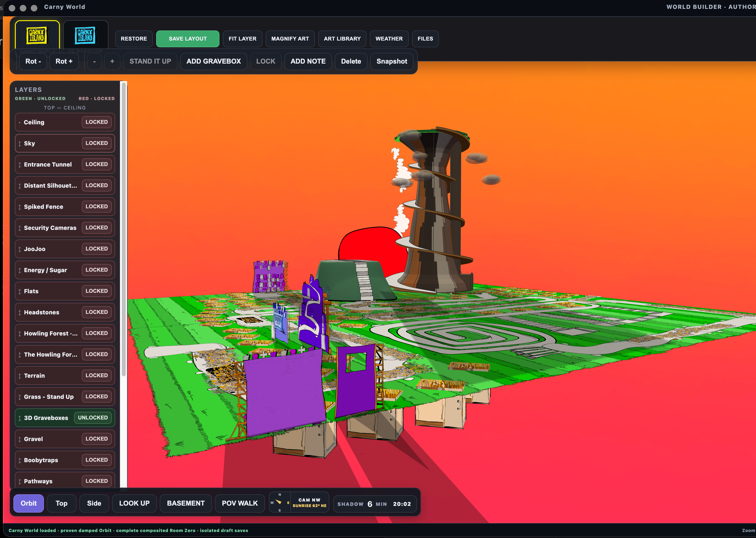Click the Layers panel scrollbar
The height and width of the screenshot is (538, 756).
[124, 229]
